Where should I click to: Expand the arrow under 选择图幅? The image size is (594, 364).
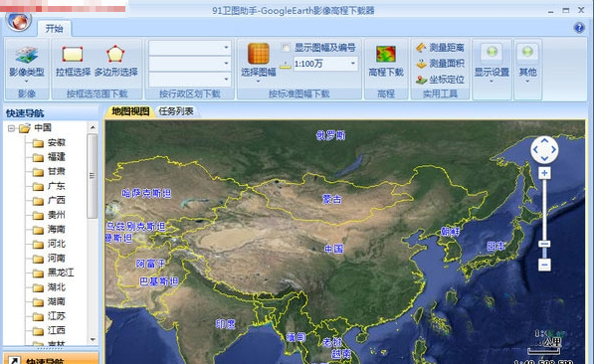point(259,82)
